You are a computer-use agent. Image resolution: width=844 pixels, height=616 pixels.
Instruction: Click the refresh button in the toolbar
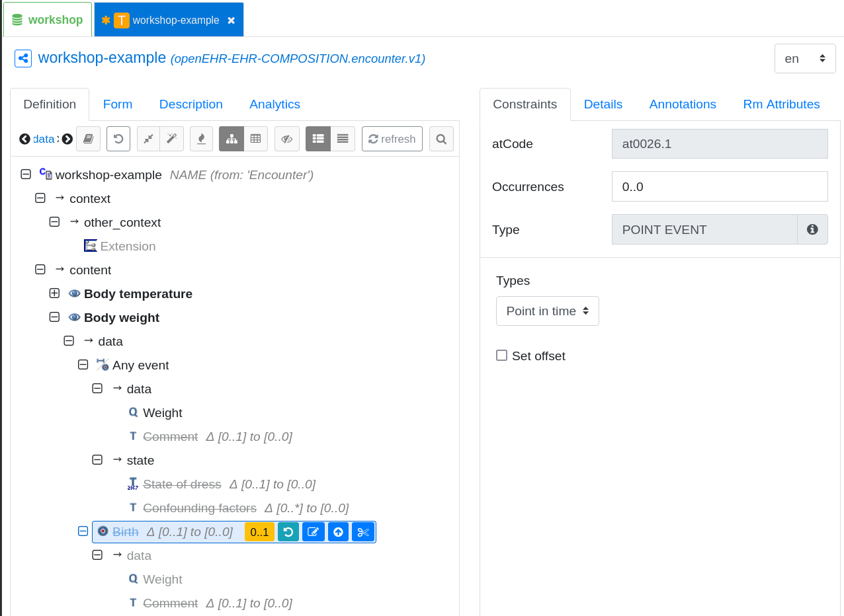392,139
